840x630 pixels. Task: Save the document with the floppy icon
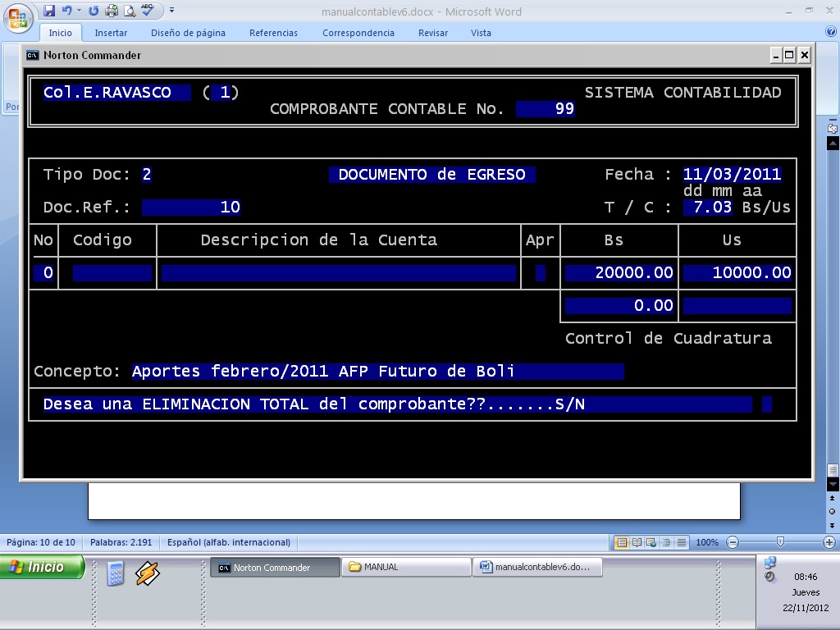49,11
